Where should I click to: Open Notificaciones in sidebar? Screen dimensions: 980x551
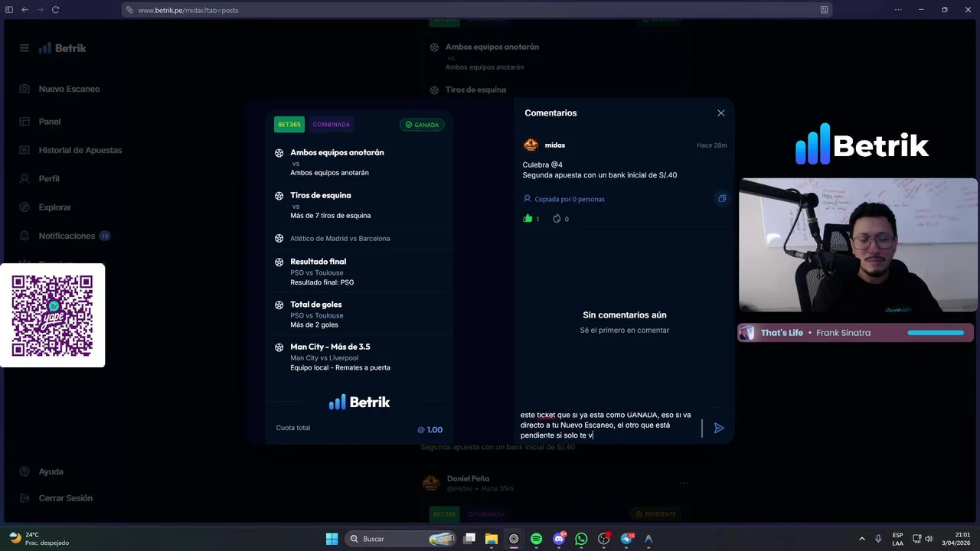coord(67,236)
